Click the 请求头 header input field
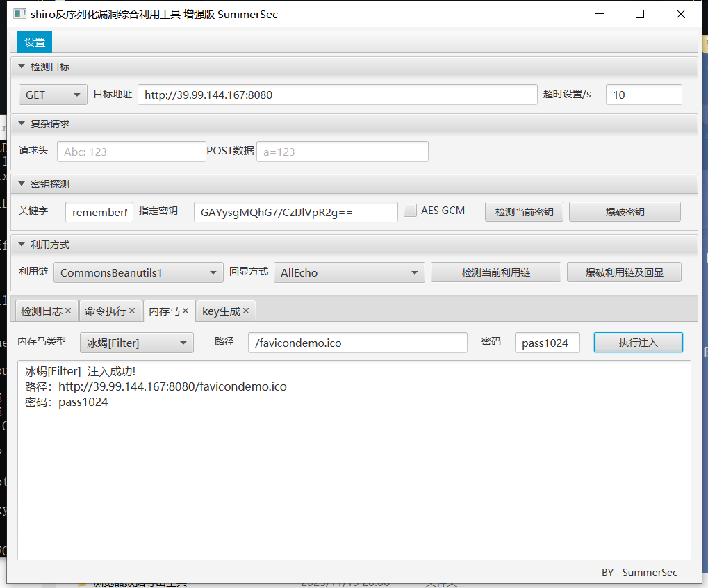 [x=131, y=152]
